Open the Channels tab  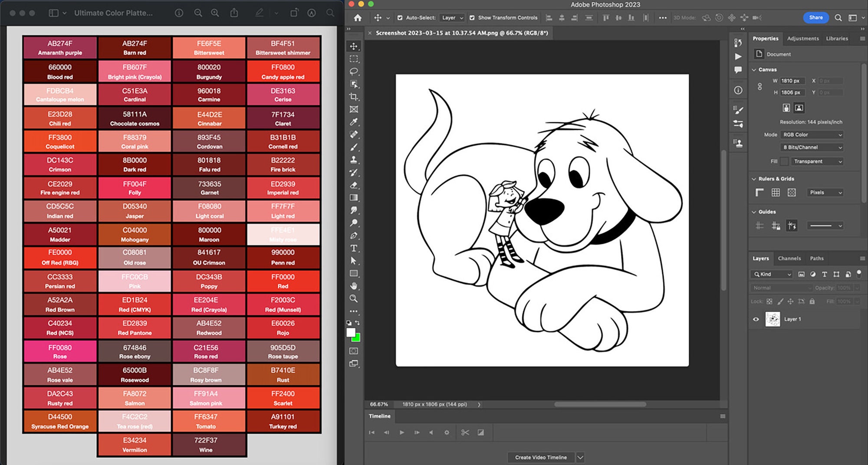pyautogui.click(x=789, y=258)
